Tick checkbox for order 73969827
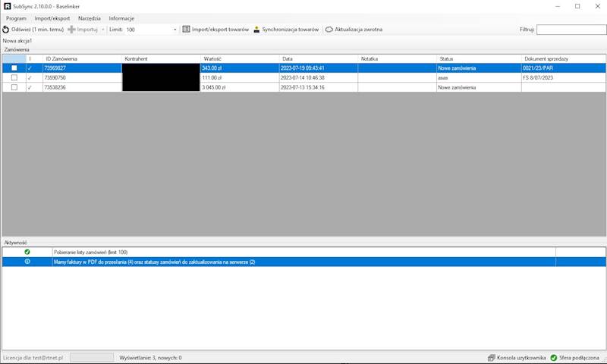This screenshot has width=607, height=364. tap(14, 67)
